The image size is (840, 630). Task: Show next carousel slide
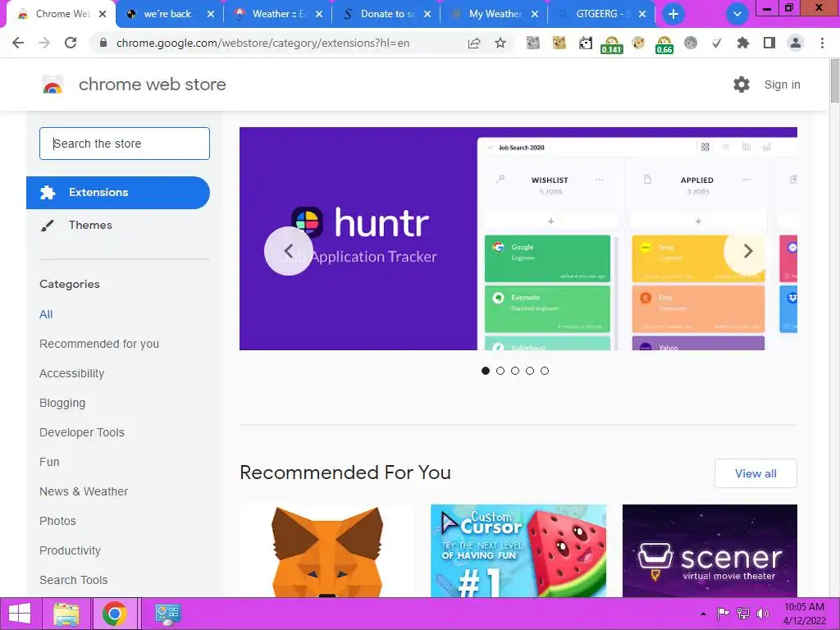point(748,251)
